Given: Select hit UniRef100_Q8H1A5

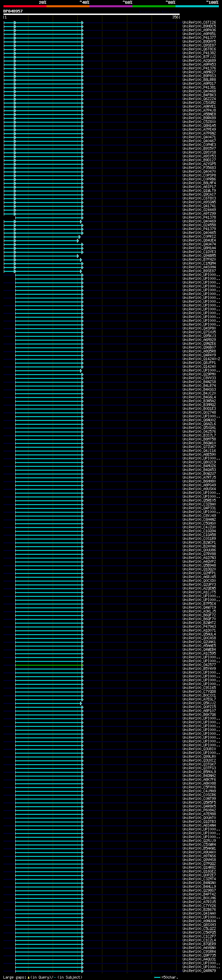Looking at the screenshot, I should (199, 125).
